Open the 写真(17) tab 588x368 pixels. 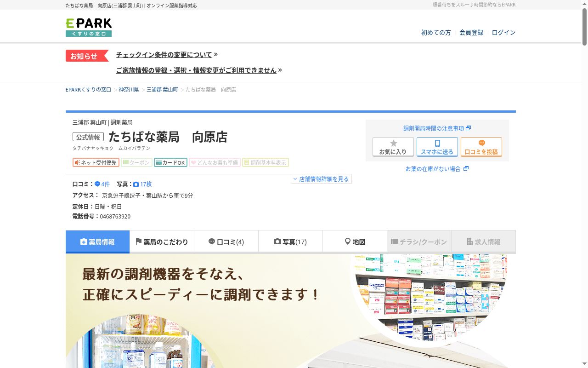tap(291, 241)
